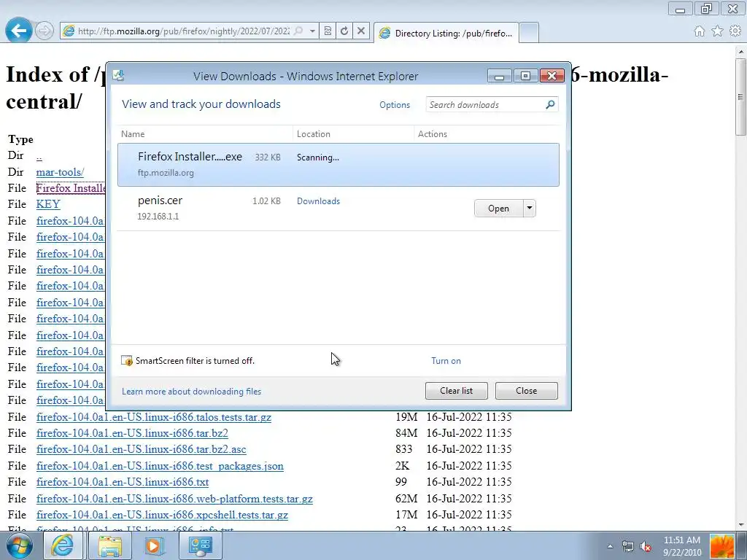This screenshot has height=560, width=747.
Task: Click the Name column header
Action: click(205, 134)
